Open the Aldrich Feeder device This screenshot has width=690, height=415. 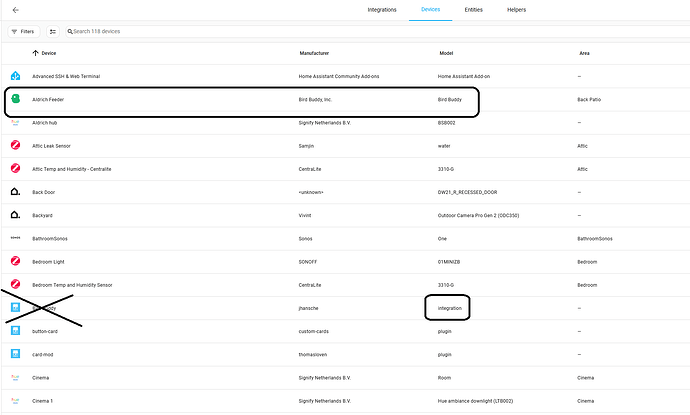point(48,100)
